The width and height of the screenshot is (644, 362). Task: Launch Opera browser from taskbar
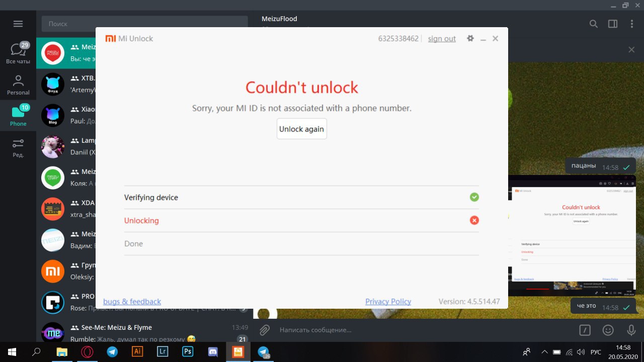pos(87,352)
